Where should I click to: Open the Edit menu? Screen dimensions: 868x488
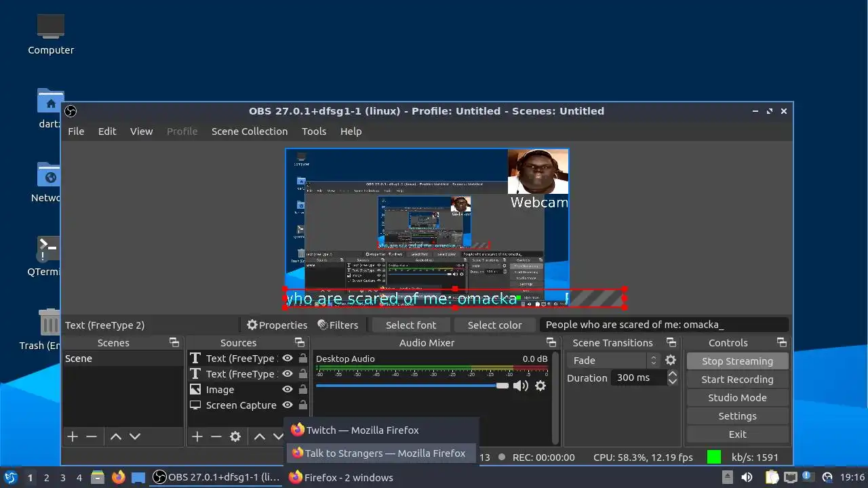(107, 131)
